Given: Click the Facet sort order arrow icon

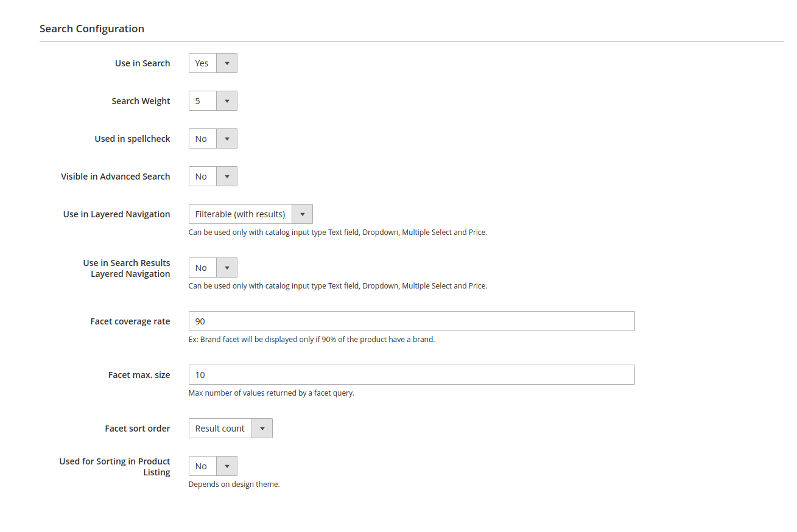Looking at the screenshot, I should tap(262, 428).
